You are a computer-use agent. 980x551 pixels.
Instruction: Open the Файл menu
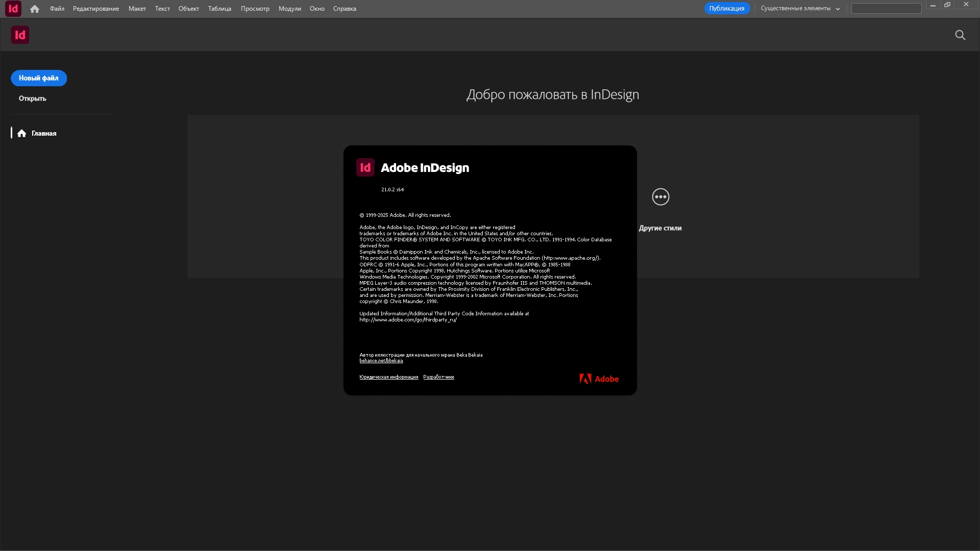[57, 9]
